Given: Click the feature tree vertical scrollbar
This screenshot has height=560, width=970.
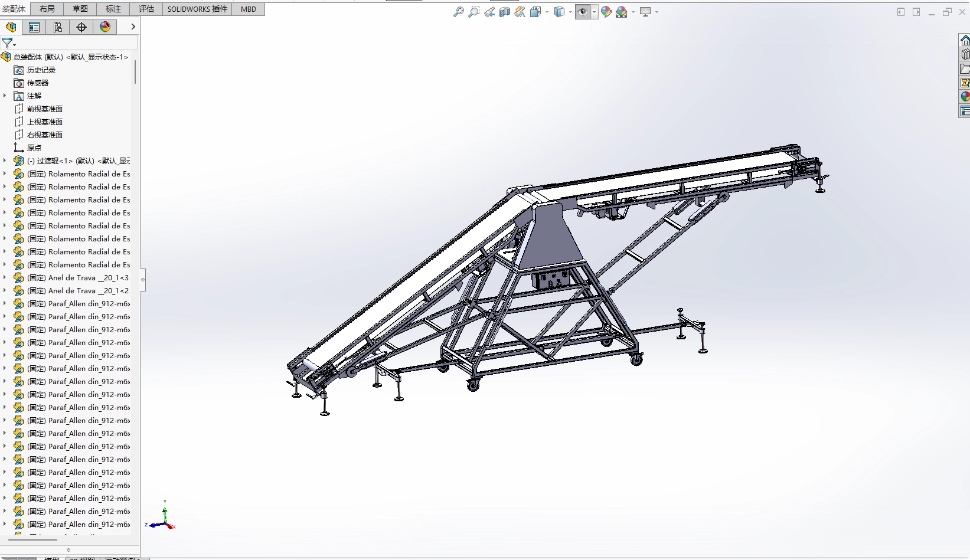Looking at the screenshot, I should tap(135, 72).
